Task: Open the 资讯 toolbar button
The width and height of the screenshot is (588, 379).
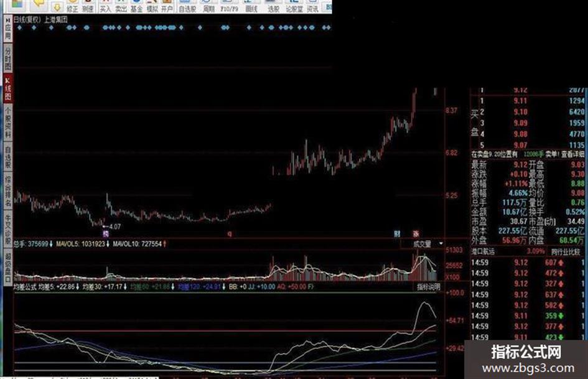Action: point(313,6)
